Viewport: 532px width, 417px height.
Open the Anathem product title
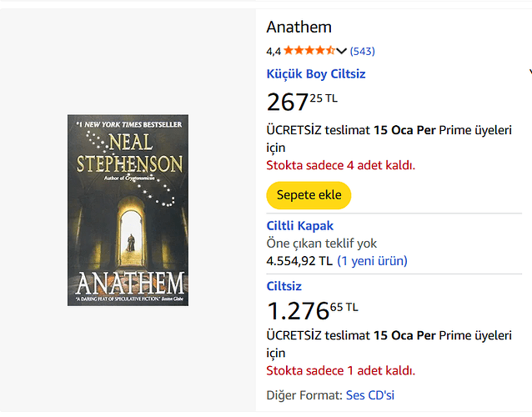click(x=299, y=28)
